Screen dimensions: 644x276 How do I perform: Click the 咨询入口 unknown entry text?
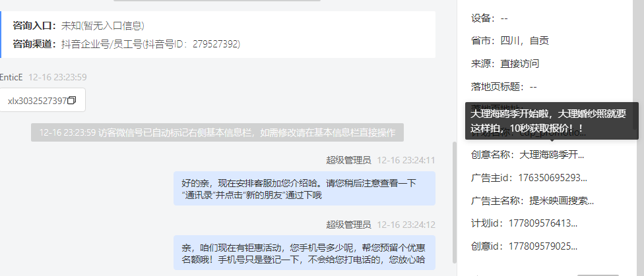(x=103, y=26)
